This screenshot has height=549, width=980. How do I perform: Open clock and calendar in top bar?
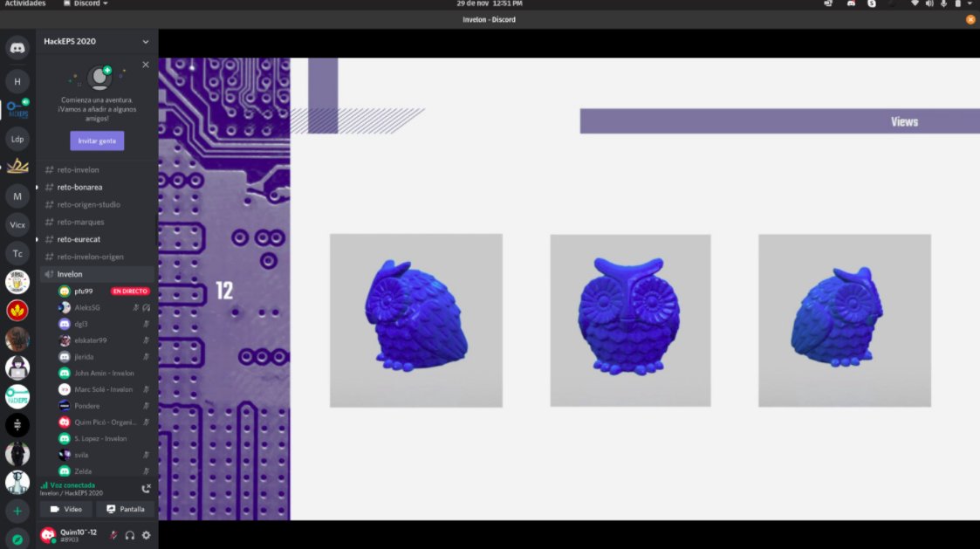pos(490,3)
